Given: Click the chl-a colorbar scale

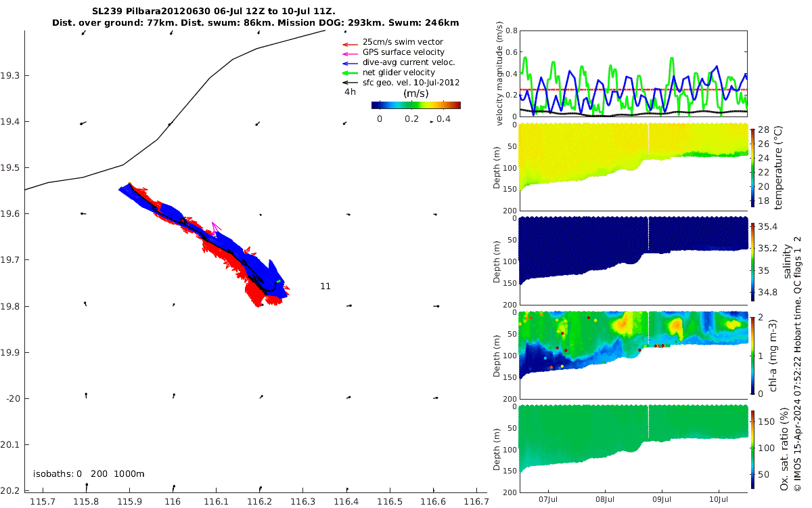Looking at the screenshot, I should (x=753, y=355).
